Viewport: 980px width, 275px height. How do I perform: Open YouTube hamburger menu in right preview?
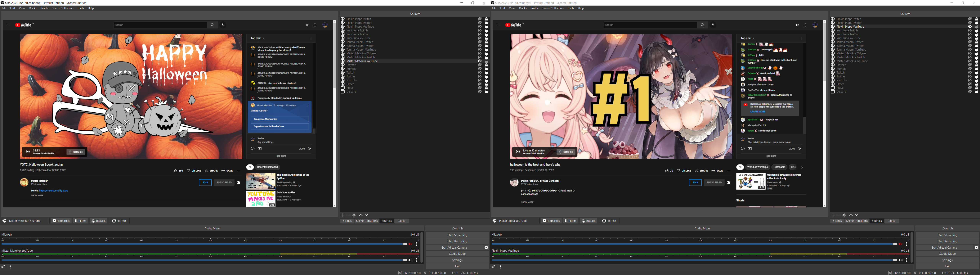(499, 25)
